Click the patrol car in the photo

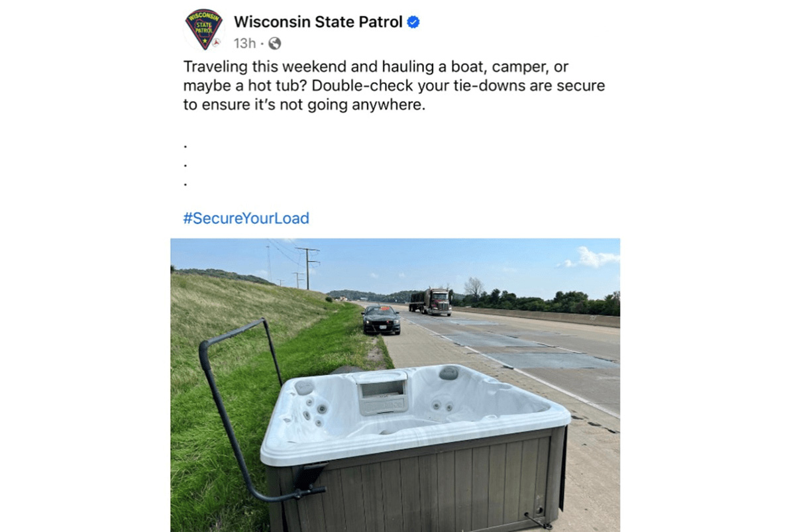point(382,319)
